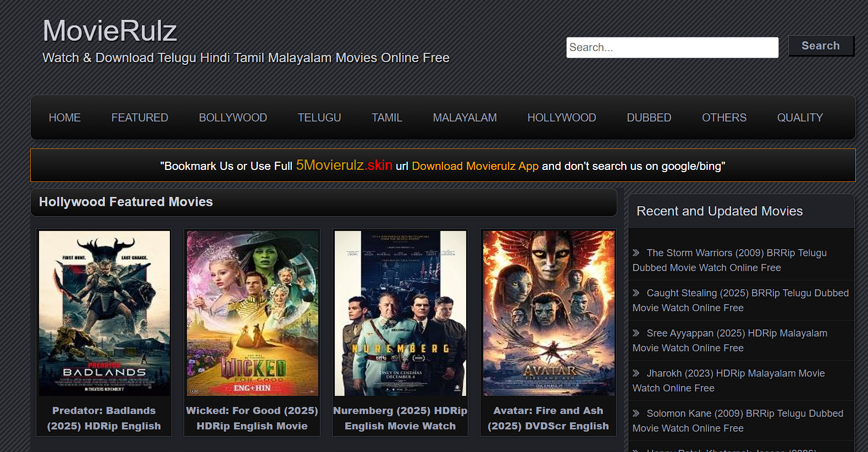Open the Avatar: Fire and Ash poster
Viewport: 868px width, 452px height.
coord(549,313)
